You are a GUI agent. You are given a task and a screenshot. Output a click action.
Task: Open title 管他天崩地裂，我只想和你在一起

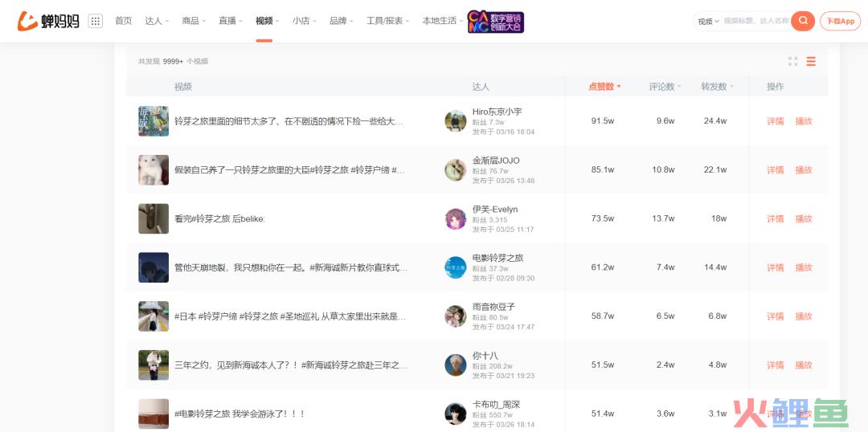[x=291, y=267]
